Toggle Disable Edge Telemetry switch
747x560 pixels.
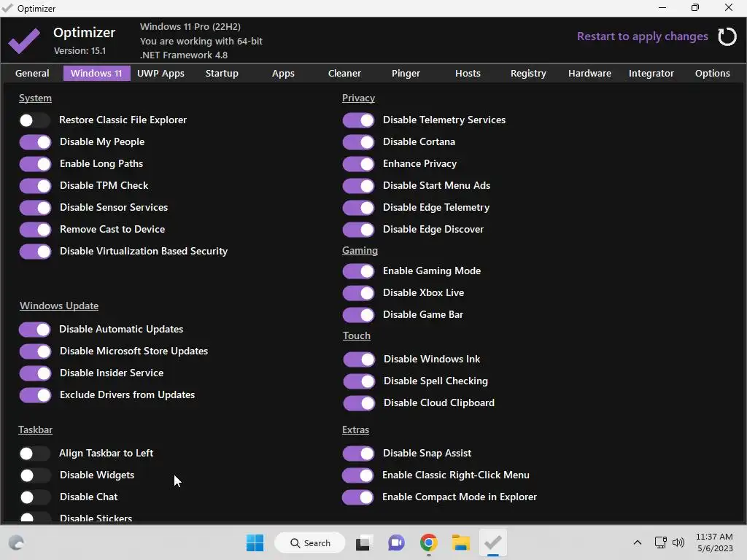coord(358,208)
